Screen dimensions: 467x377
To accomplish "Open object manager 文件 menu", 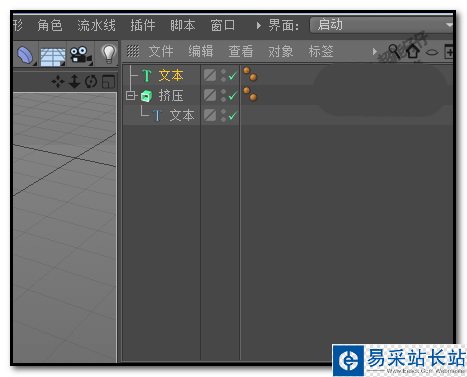I will pyautogui.click(x=161, y=52).
